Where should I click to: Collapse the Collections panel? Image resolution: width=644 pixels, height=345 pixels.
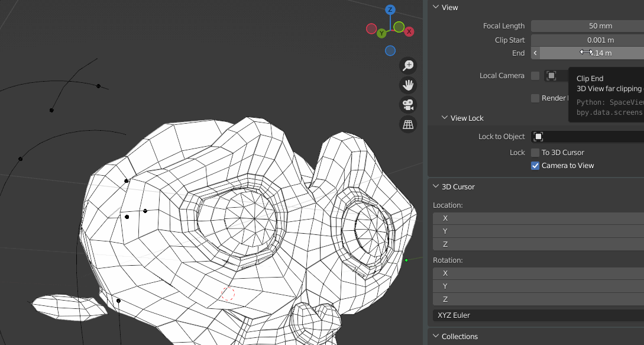pos(435,336)
